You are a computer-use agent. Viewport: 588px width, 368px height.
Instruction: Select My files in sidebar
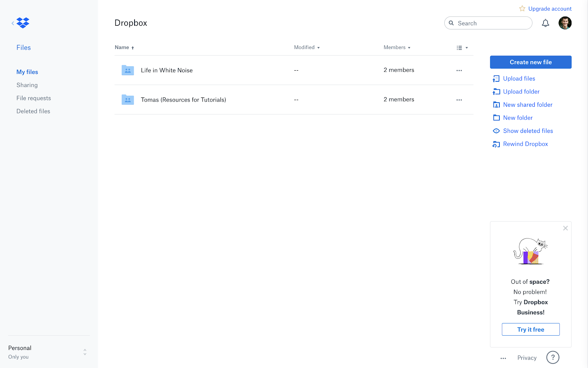click(x=27, y=72)
